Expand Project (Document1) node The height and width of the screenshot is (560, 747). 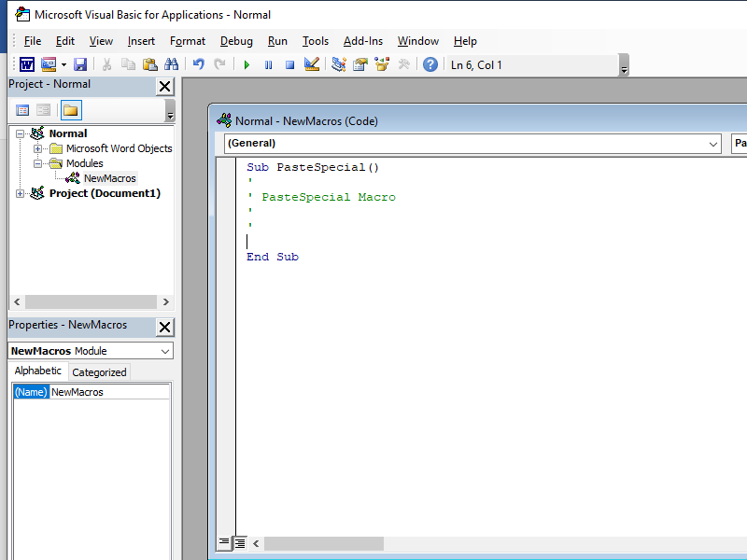[20, 194]
